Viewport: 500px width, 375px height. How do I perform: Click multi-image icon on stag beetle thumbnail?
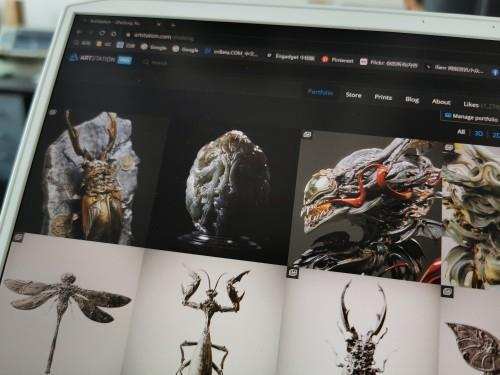tap(292, 273)
